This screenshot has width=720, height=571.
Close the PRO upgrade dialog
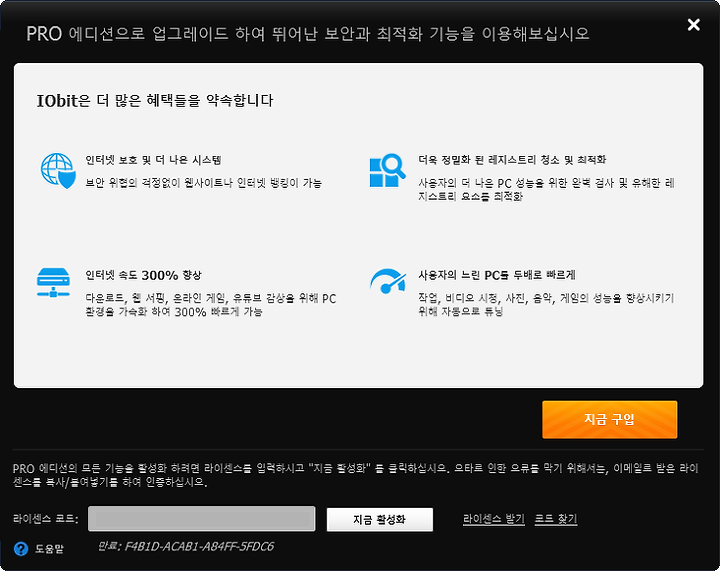(693, 24)
